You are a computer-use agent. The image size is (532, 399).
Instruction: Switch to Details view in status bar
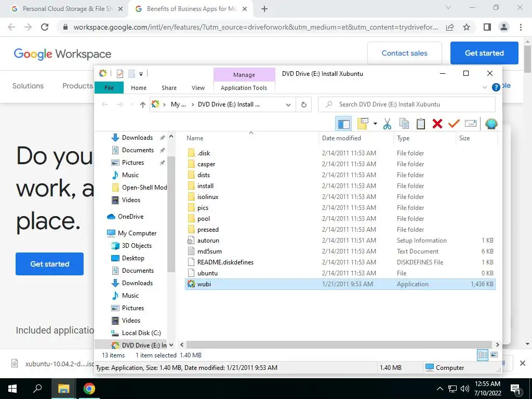(483, 355)
